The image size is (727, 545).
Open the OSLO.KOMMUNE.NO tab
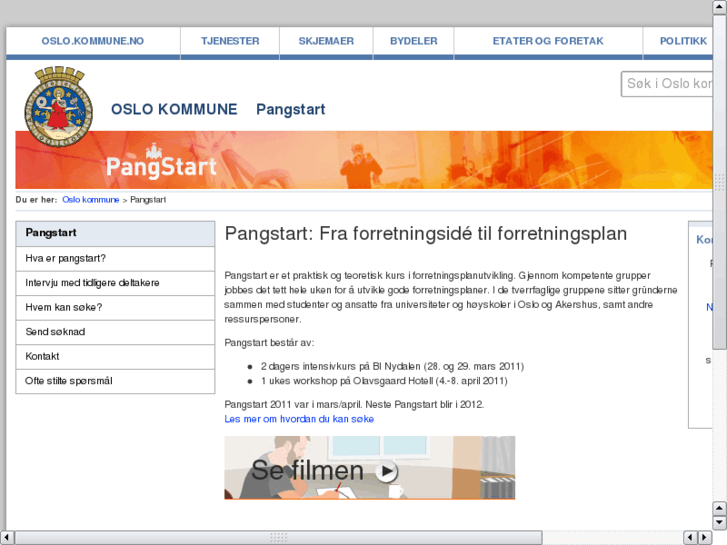[x=93, y=41]
